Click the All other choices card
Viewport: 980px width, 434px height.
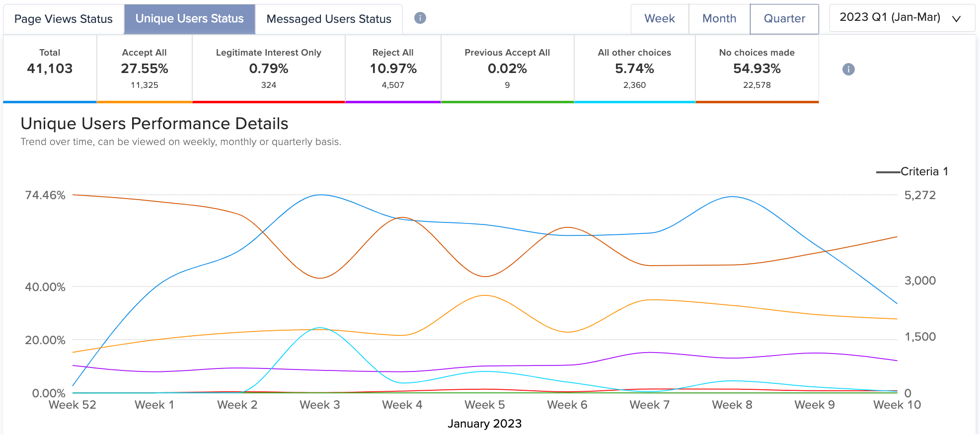tap(634, 69)
